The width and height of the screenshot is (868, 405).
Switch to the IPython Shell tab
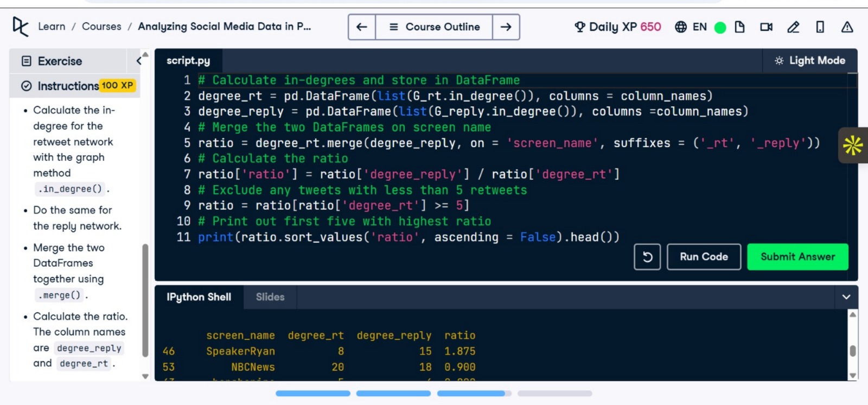[x=199, y=297]
